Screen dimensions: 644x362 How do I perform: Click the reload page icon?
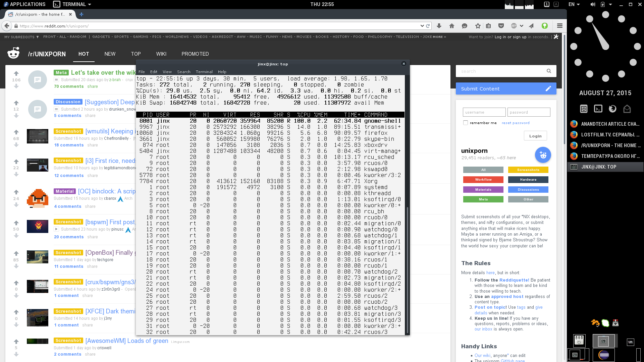[x=428, y=26]
